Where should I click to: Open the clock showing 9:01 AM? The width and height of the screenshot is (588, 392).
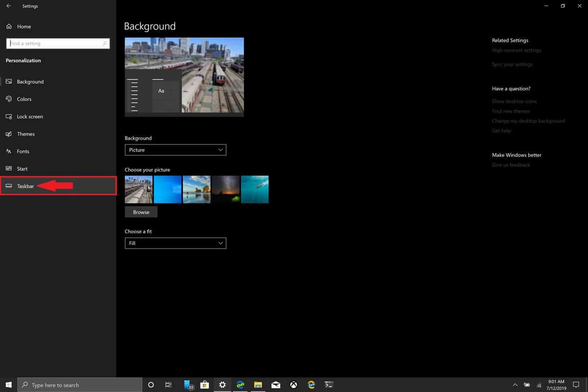coord(556,385)
